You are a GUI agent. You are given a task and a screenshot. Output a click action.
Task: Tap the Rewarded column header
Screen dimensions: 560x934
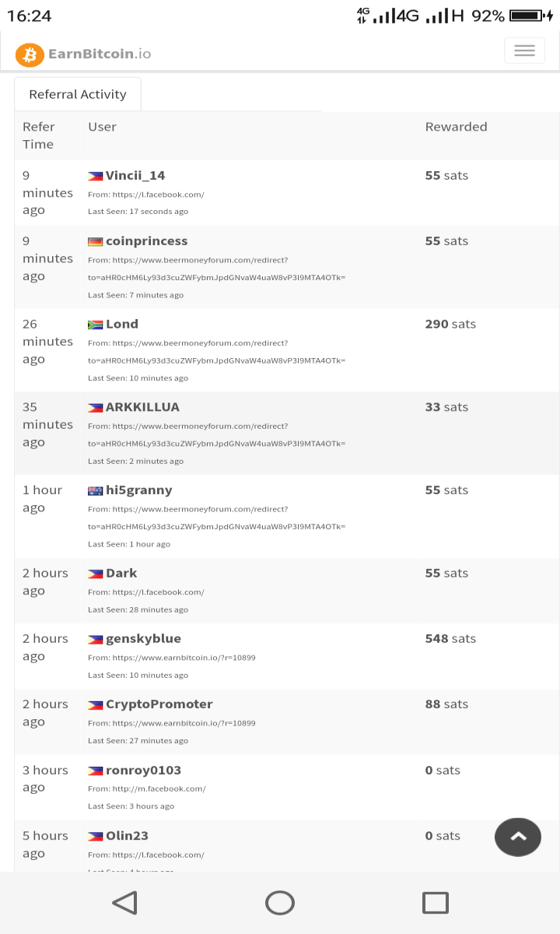457,127
